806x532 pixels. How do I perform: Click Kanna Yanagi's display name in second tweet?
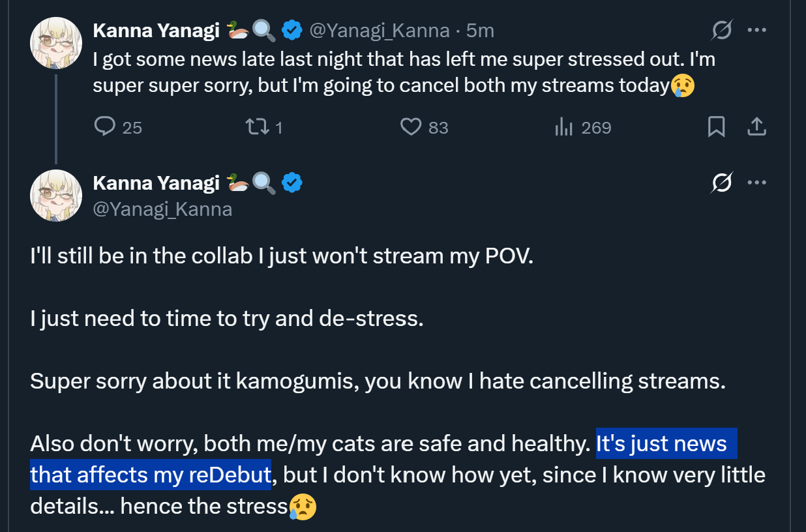[x=156, y=183]
